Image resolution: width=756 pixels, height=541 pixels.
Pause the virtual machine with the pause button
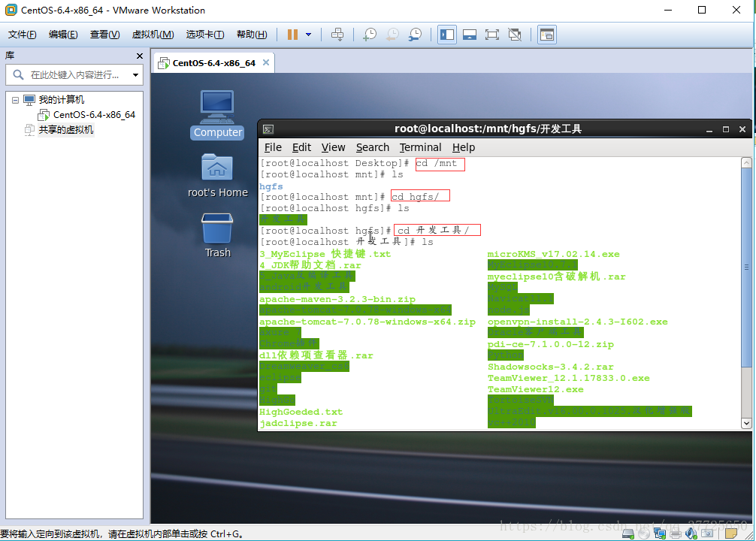tap(292, 35)
